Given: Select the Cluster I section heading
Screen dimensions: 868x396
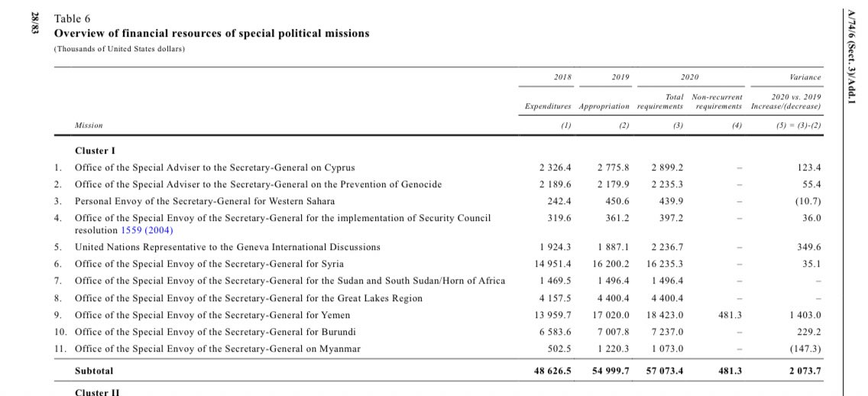Looking at the screenshot, I should [95, 151].
